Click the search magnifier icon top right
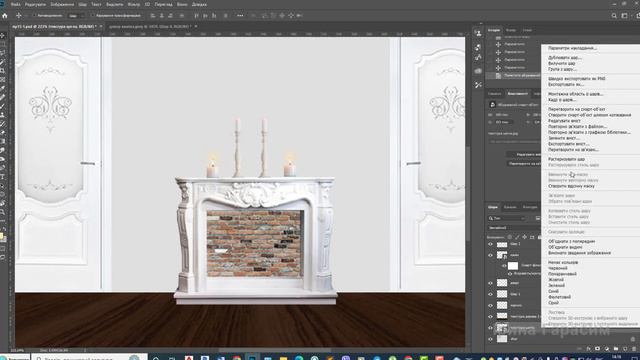 [614, 16]
